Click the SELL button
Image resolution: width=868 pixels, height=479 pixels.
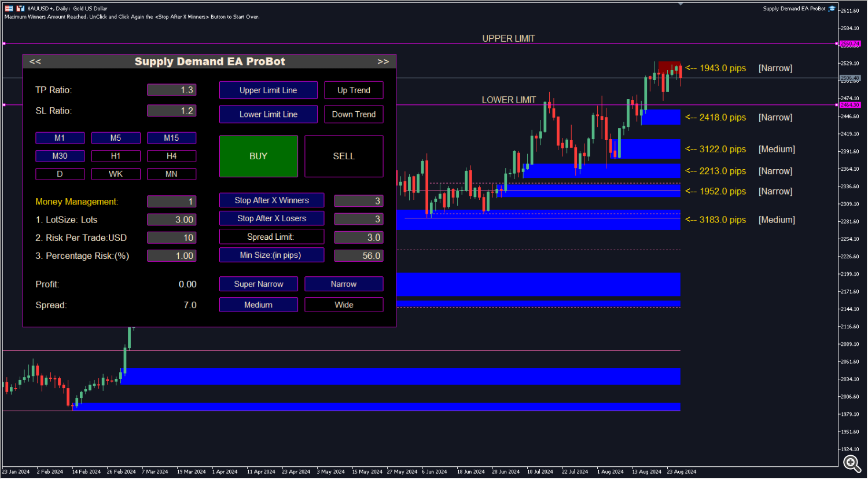(x=344, y=156)
